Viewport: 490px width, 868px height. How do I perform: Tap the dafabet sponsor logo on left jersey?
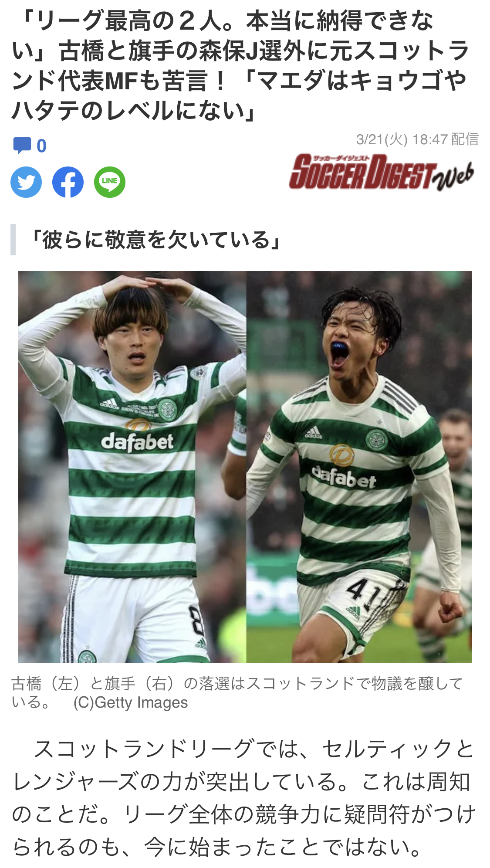pyautogui.click(x=137, y=442)
